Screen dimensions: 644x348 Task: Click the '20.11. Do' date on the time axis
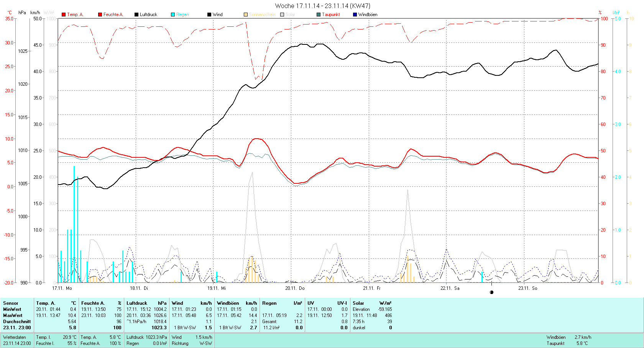coord(295,288)
